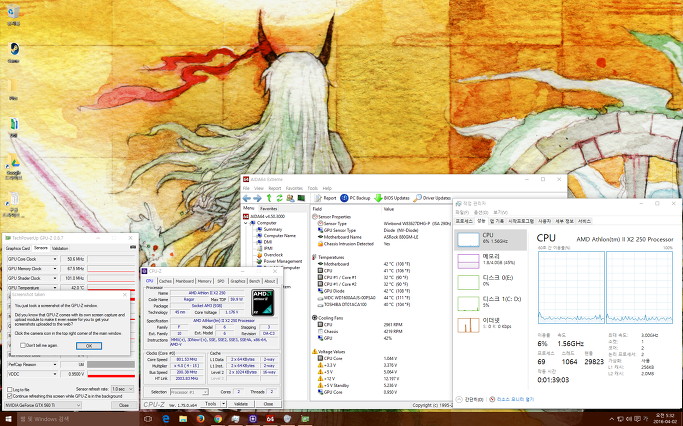683x426 pixels.
Task: Open Firefox from the taskbar
Action: pyautogui.click(x=200, y=419)
